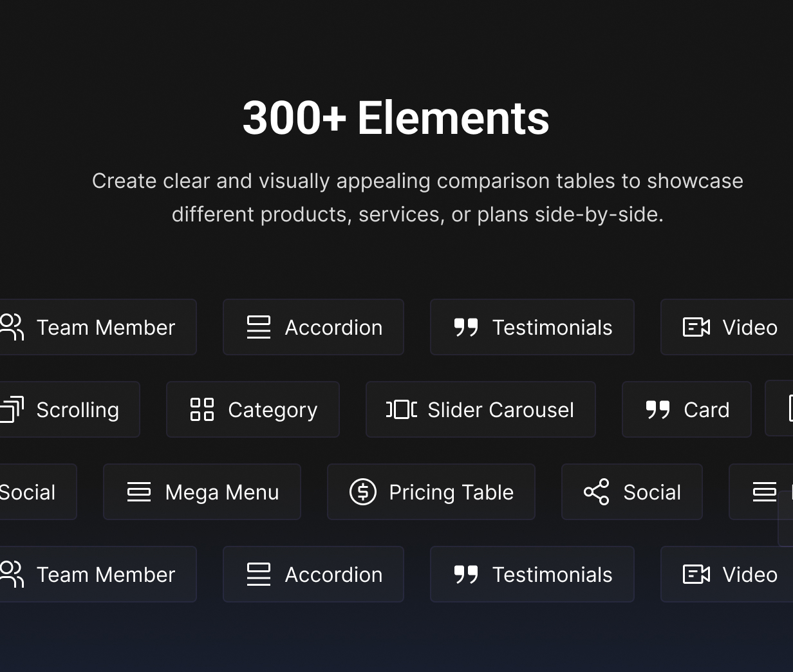Click the Scrolling stacked-squares icon
This screenshot has width=793, height=672.
coord(12,409)
